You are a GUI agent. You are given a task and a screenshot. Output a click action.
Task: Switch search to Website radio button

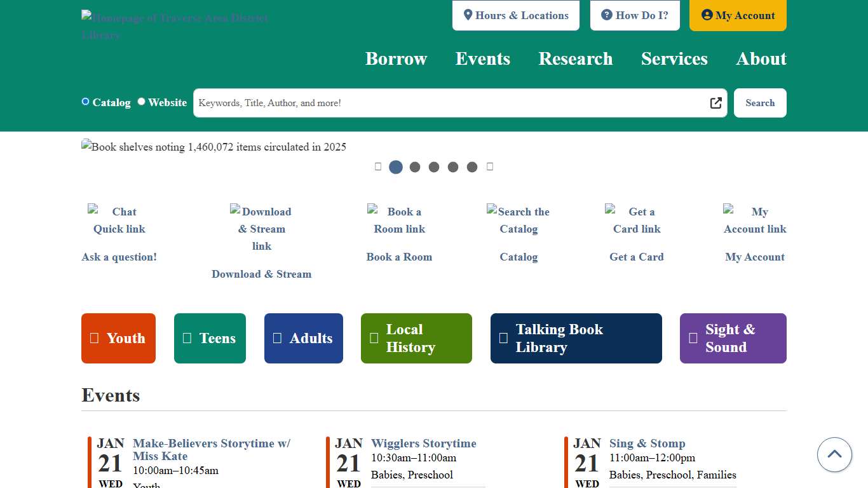(x=141, y=101)
